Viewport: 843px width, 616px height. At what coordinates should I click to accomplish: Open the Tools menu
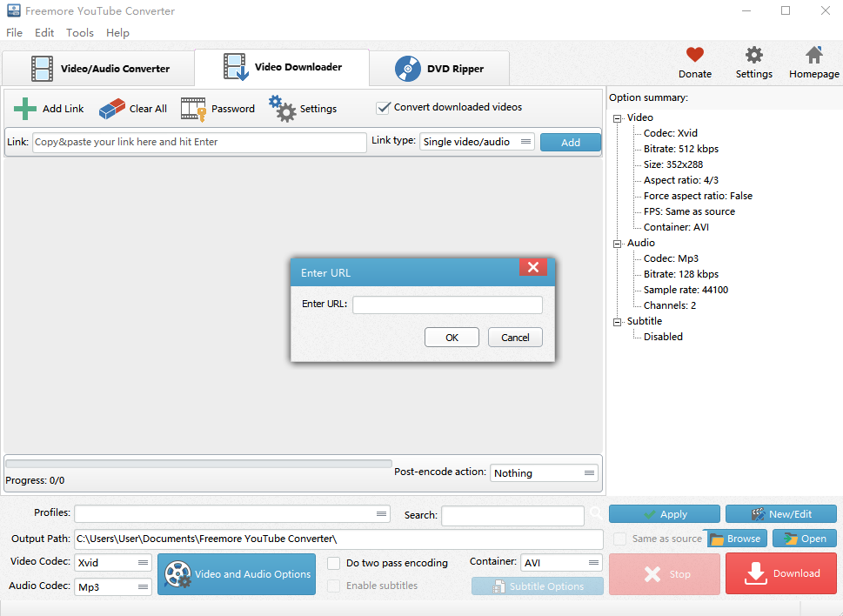(79, 33)
